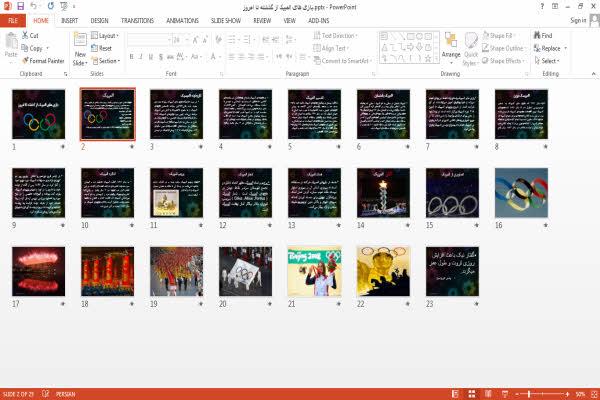
Task: Align text left in Paragraph group
Action: [x=232, y=57]
